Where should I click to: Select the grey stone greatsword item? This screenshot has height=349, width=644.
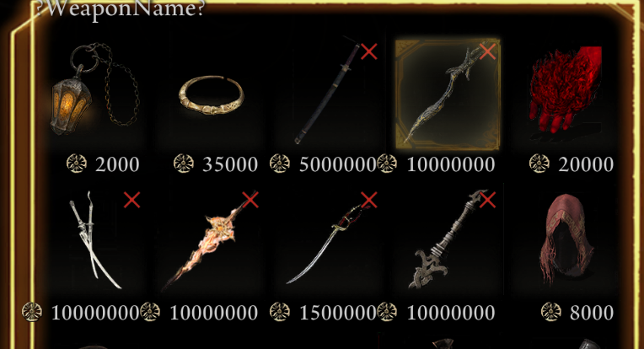[448, 240]
